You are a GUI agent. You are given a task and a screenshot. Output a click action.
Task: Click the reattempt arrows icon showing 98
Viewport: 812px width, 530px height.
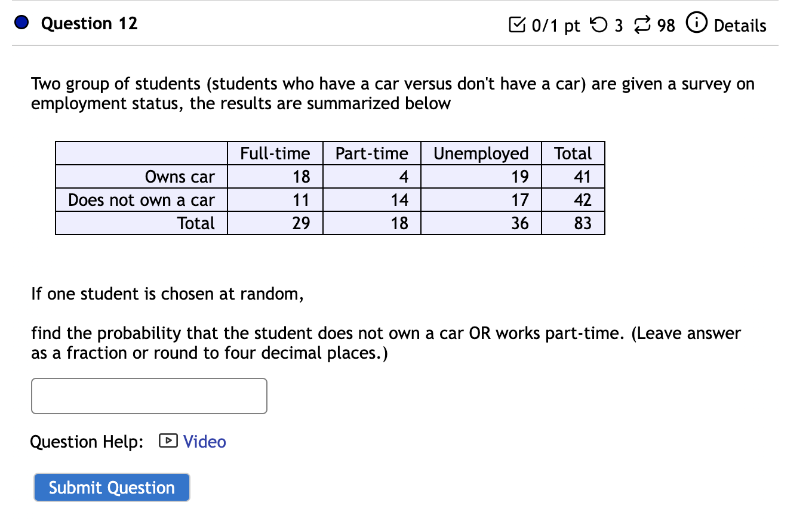(x=642, y=25)
